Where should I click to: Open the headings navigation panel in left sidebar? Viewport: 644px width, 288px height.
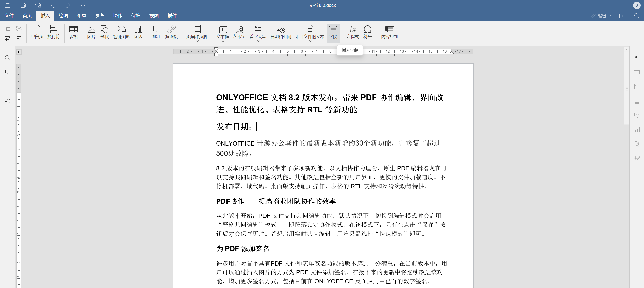(x=8, y=86)
